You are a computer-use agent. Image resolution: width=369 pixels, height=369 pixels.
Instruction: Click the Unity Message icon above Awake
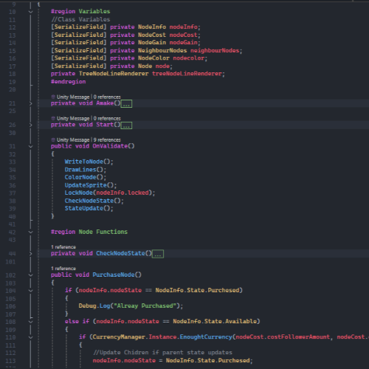53,97
